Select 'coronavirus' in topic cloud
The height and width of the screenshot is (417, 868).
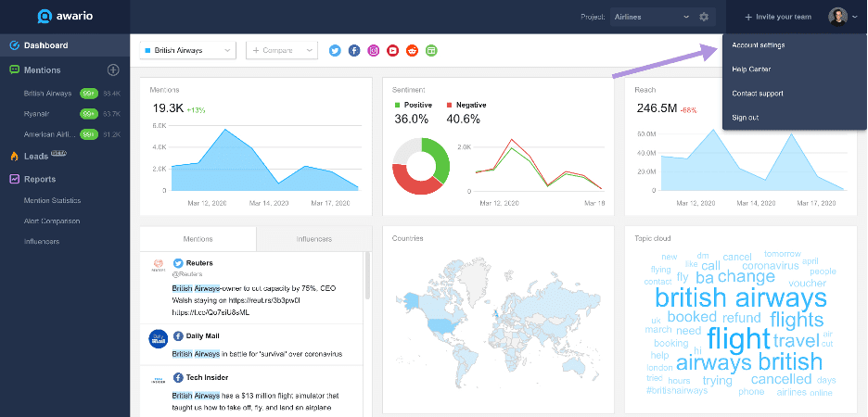click(771, 266)
